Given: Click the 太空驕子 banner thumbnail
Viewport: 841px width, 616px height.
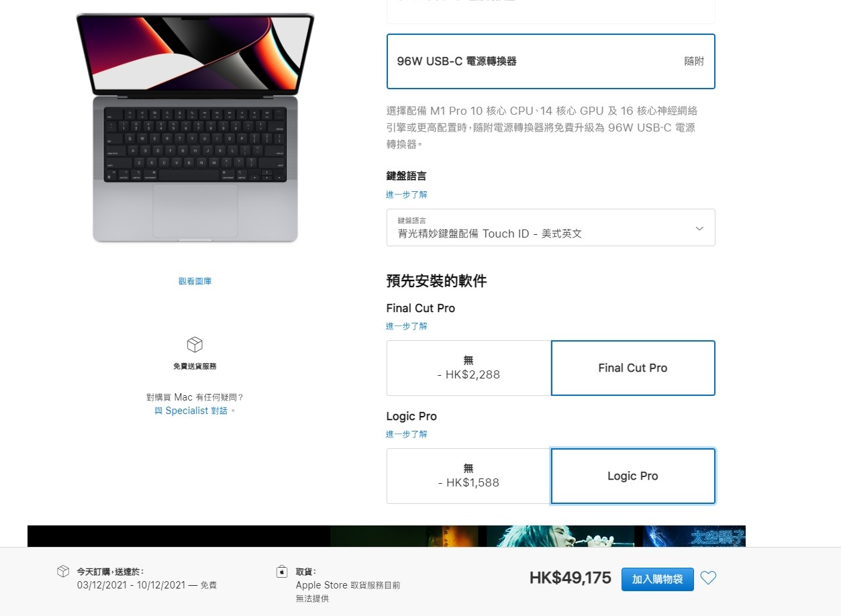Looking at the screenshot, I should coord(694,536).
